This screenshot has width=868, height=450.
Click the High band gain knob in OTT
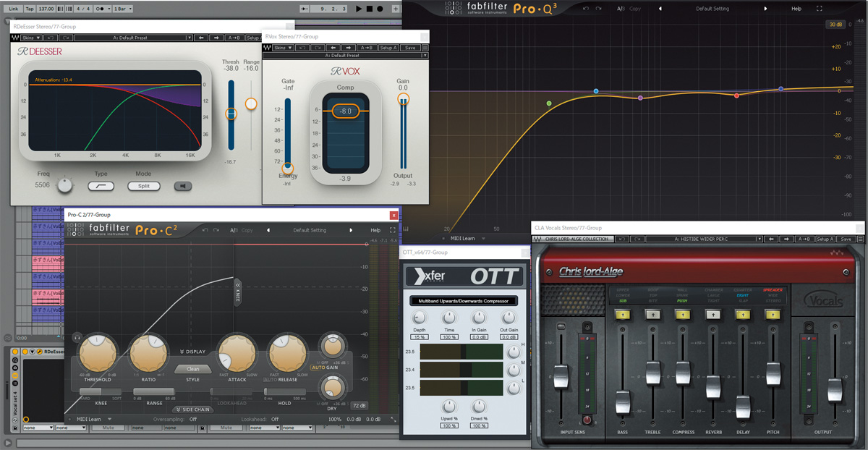tap(514, 353)
